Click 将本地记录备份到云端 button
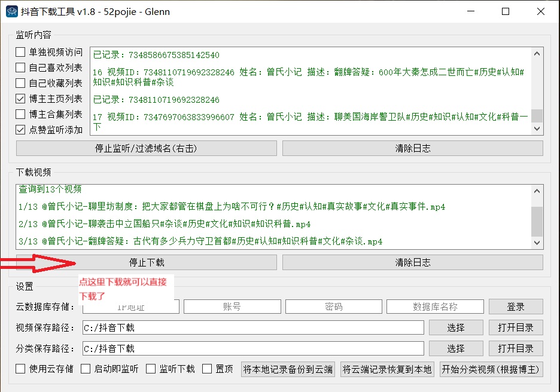The width and height of the screenshot is (560, 392). pyautogui.click(x=288, y=369)
